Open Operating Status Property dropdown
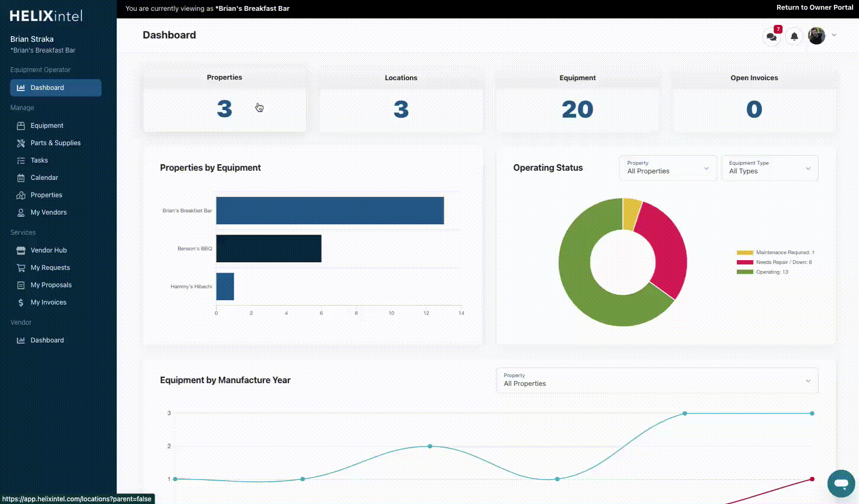 pos(668,168)
